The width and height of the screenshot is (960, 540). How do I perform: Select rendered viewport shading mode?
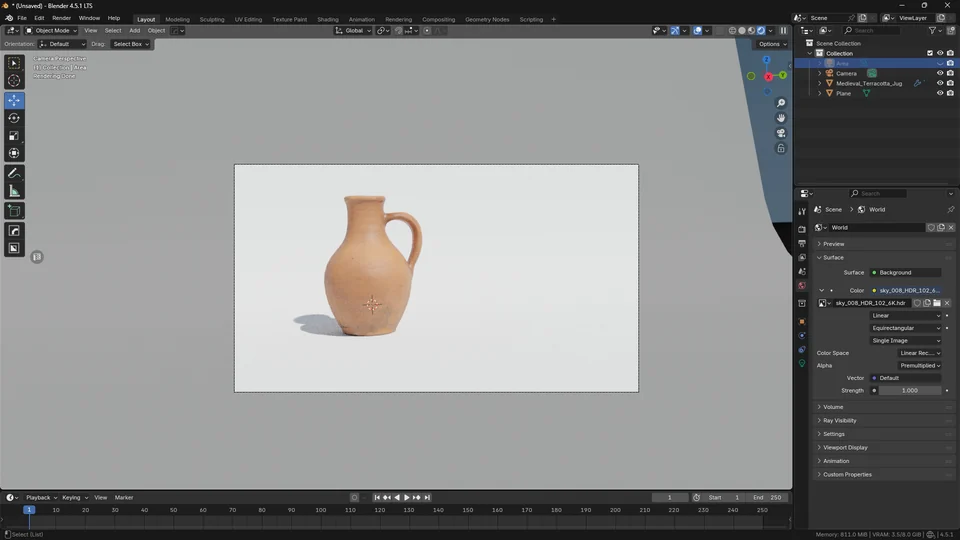[761, 31]
